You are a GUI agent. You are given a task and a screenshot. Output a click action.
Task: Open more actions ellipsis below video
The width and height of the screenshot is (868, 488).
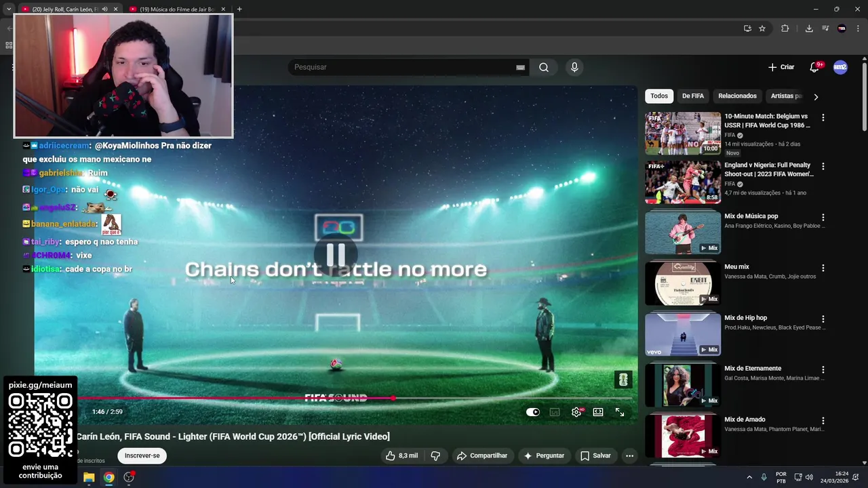629,455
